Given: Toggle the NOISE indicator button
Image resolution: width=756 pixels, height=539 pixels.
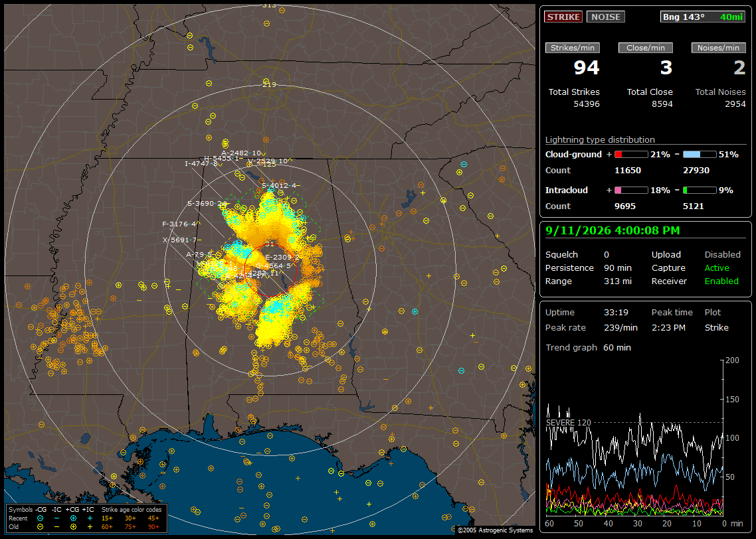Looking at the screenshot, I should click(606, 17).
